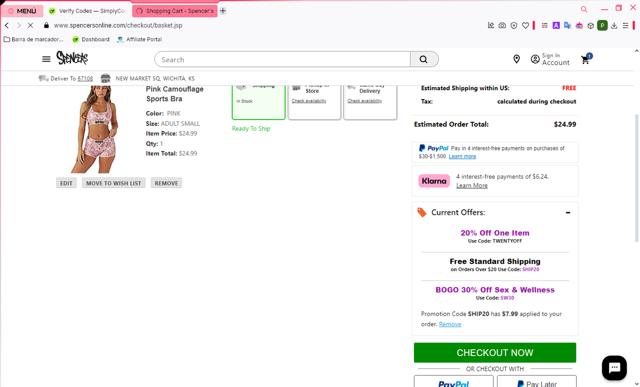Image resolution: width=640 pixels, height=387 pixels.
Task: Open the translate extension icon
Action: tap(567, 25)
